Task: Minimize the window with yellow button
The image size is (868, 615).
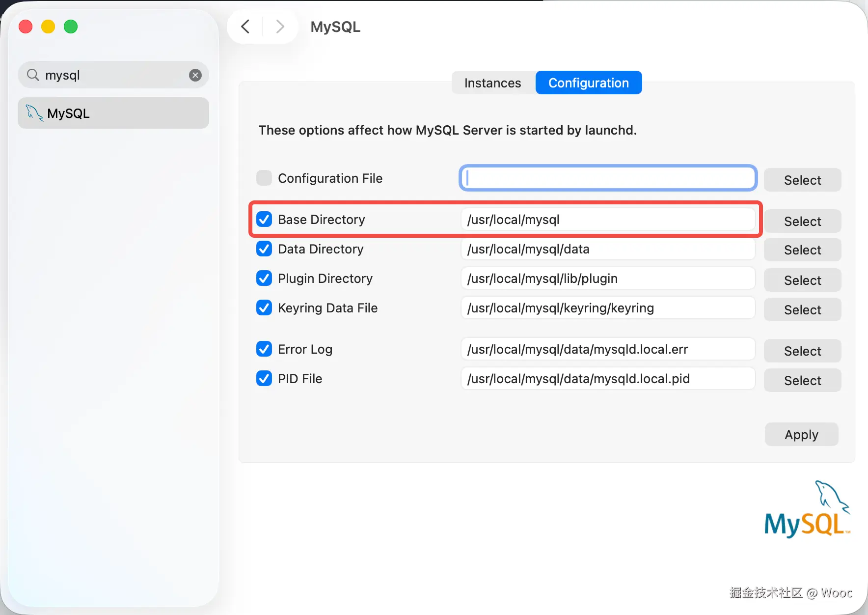Action: pyautogui.click(x=48, y=27)
